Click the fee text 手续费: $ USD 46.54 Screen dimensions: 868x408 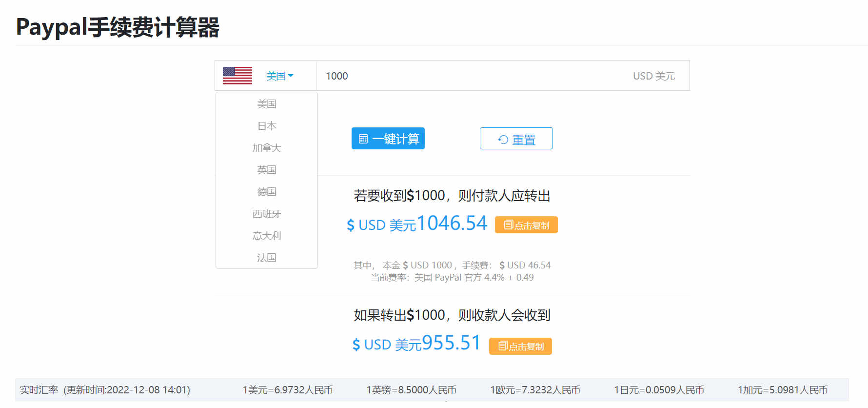point(506,265)
